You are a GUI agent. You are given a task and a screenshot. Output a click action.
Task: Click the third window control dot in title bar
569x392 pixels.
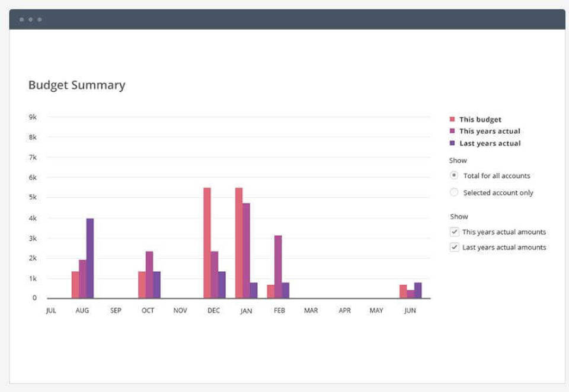40,20
